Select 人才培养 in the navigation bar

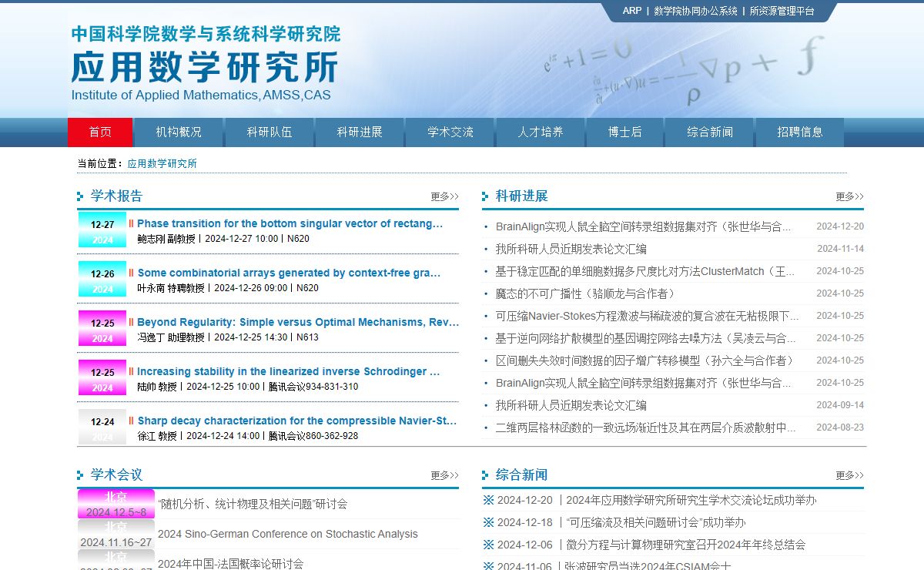tap(541, 132)
